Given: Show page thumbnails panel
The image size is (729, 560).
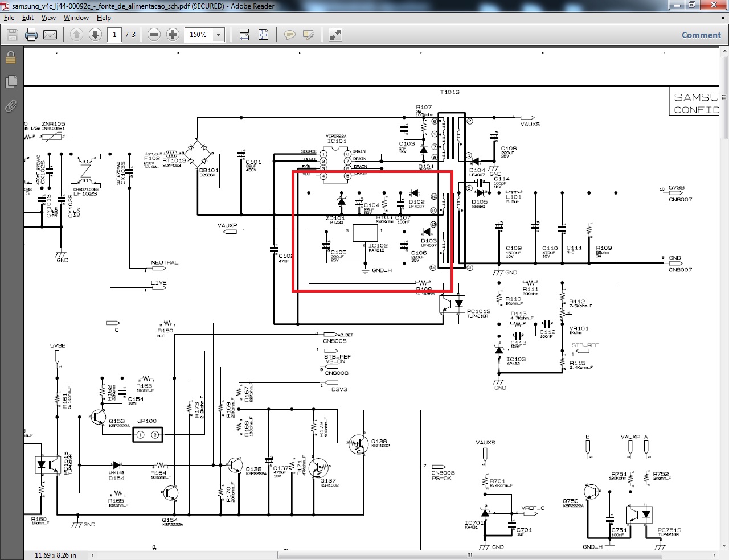Looking at the screenshot, I should [10, 81].
